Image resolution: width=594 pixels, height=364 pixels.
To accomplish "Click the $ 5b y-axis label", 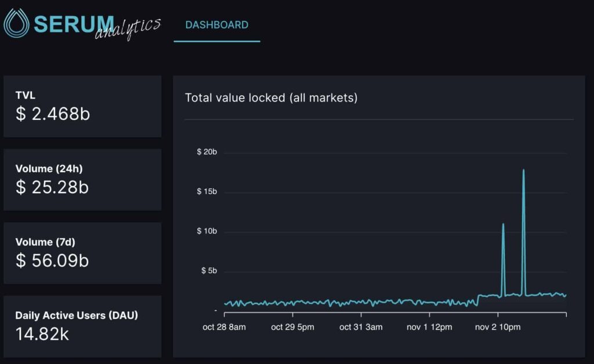I will [209, 271].
